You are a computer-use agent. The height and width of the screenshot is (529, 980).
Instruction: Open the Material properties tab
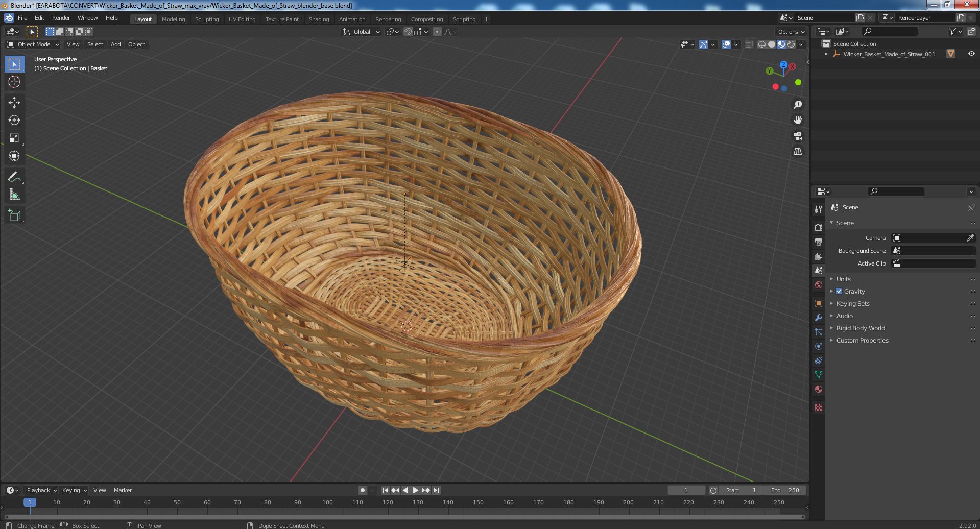tap(818, 389)
